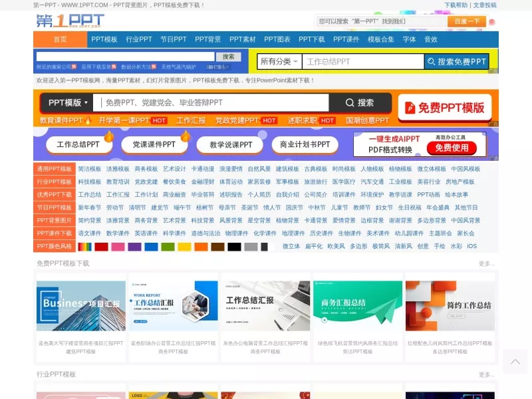Open the 教学说课PPT pill button
Screen dimensions: 532x399
coord(230,144)
